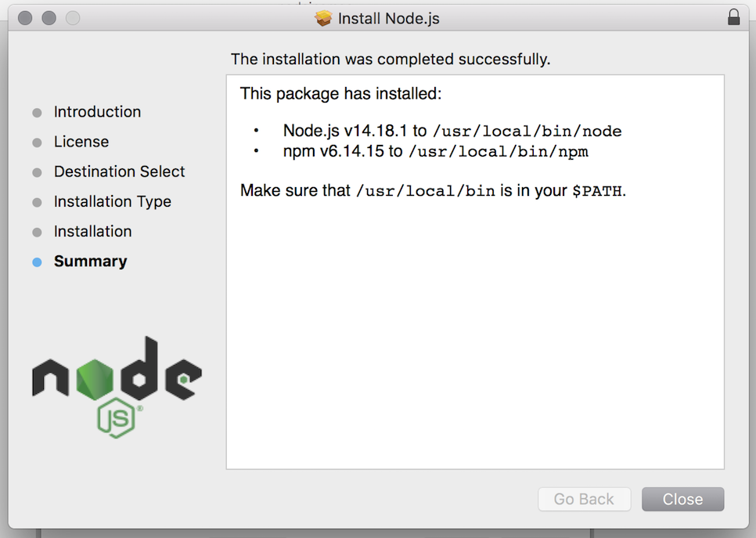Click the bullet beside Destination Select

coord(37,172)
